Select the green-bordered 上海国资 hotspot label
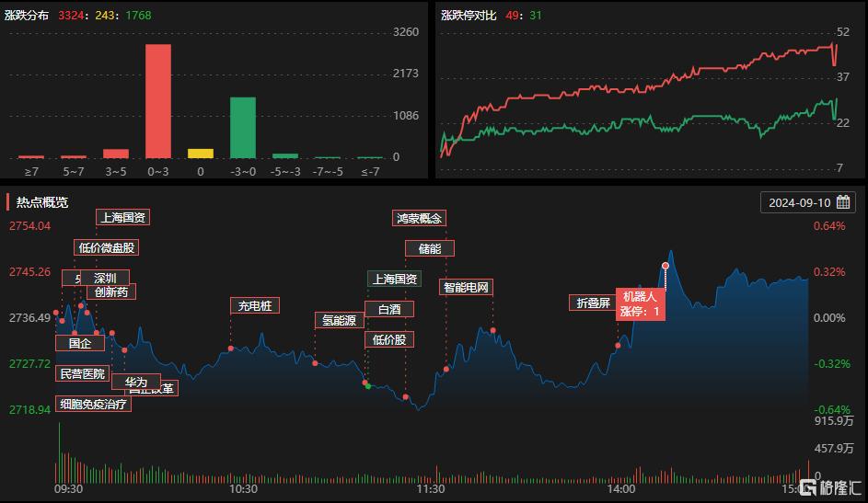Screen dimensions: 868x503 point(394,280)
